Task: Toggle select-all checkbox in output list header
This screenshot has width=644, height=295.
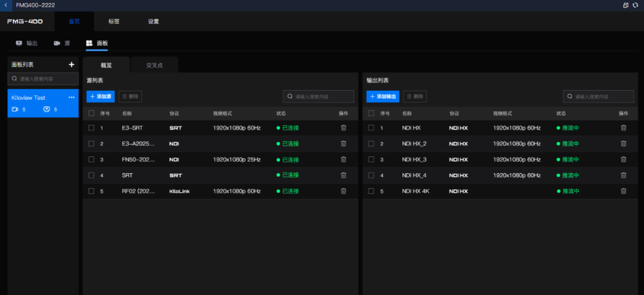Action: coord(371,113)
